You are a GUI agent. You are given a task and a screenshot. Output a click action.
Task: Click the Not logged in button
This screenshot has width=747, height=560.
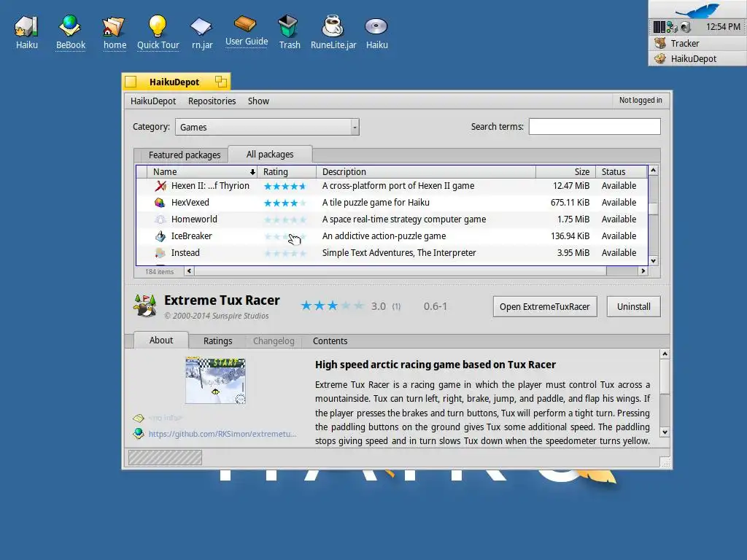[x=640, y=100]
